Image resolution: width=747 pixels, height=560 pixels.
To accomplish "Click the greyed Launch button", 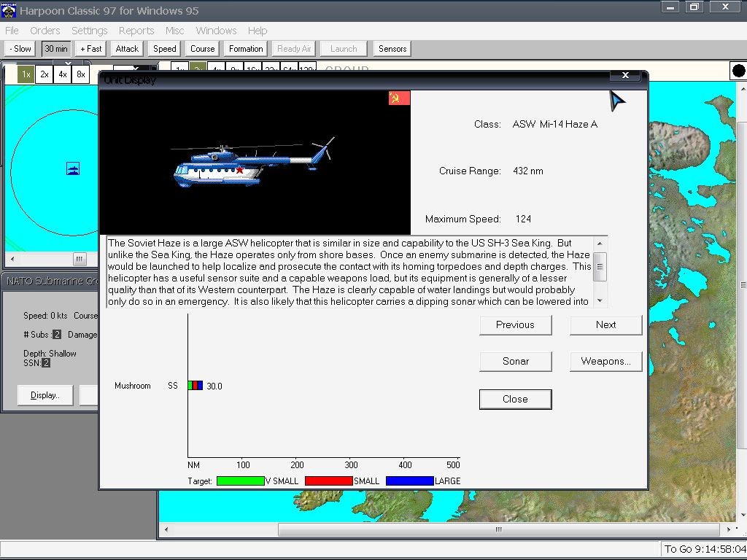I will click(344, 49).
